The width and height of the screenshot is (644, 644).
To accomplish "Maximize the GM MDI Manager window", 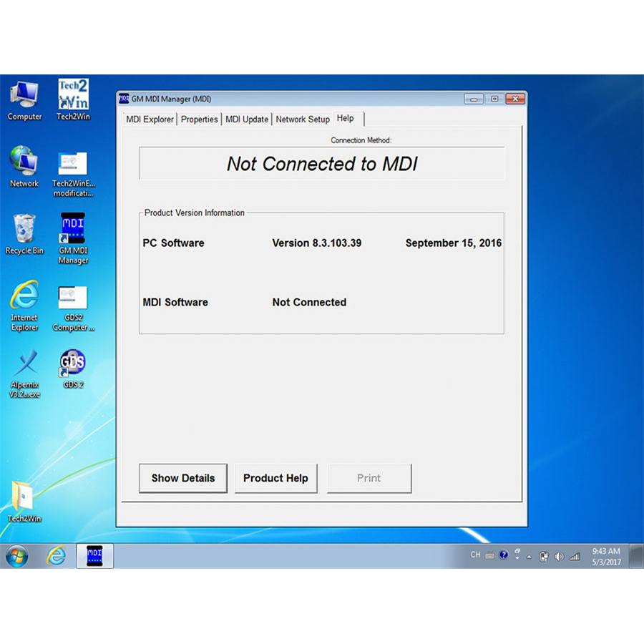I will coord(494,99).
